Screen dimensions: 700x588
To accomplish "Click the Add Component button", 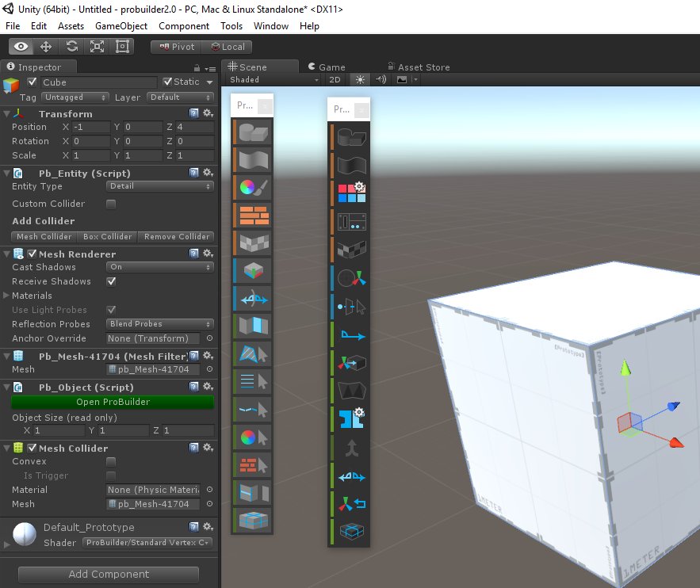I will (x=109, y=575).
